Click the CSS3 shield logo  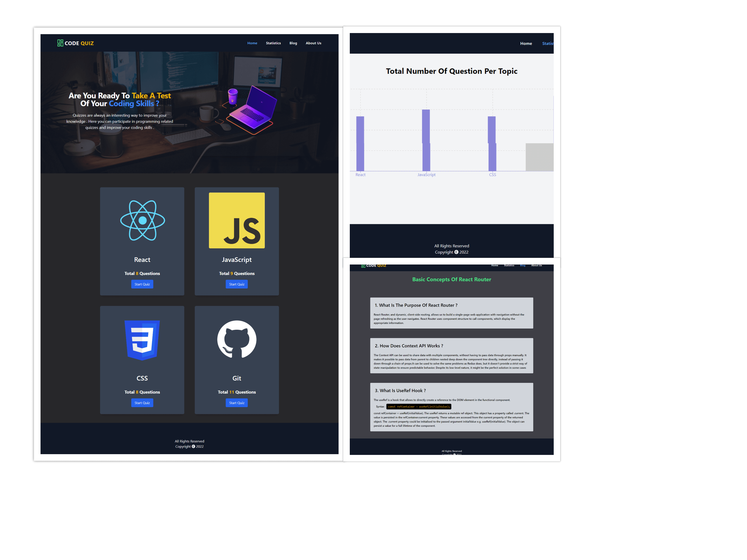click(142, 340)
